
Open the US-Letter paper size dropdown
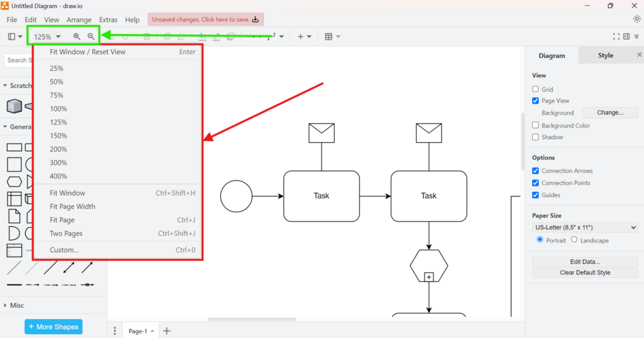click(x=585, y=227)
